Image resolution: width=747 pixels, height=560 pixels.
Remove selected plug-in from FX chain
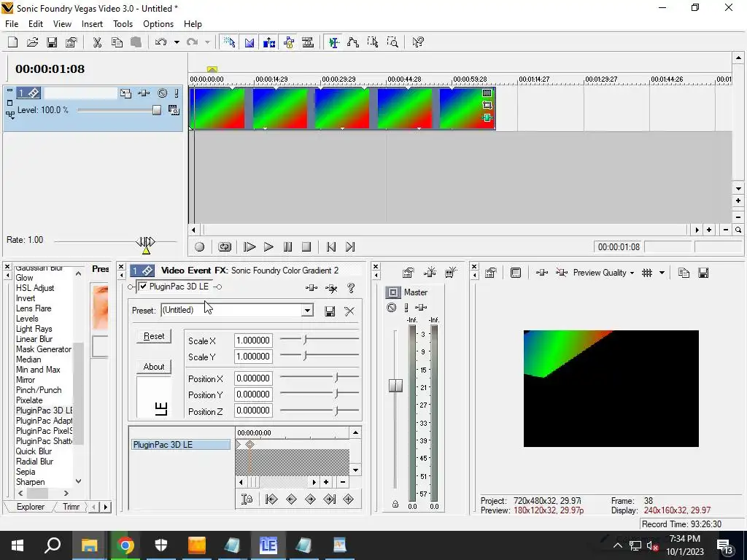331,287
